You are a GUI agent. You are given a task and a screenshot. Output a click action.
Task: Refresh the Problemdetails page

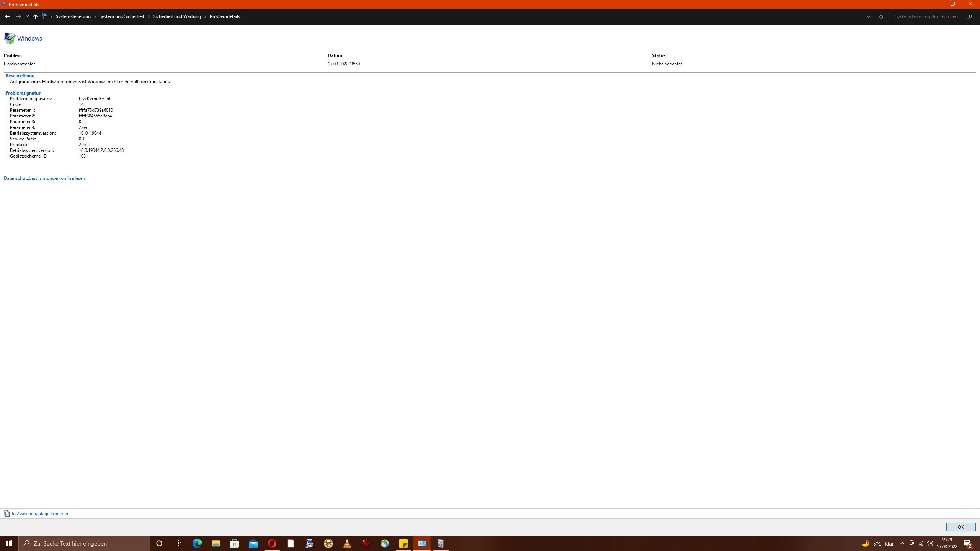(881, 16)
